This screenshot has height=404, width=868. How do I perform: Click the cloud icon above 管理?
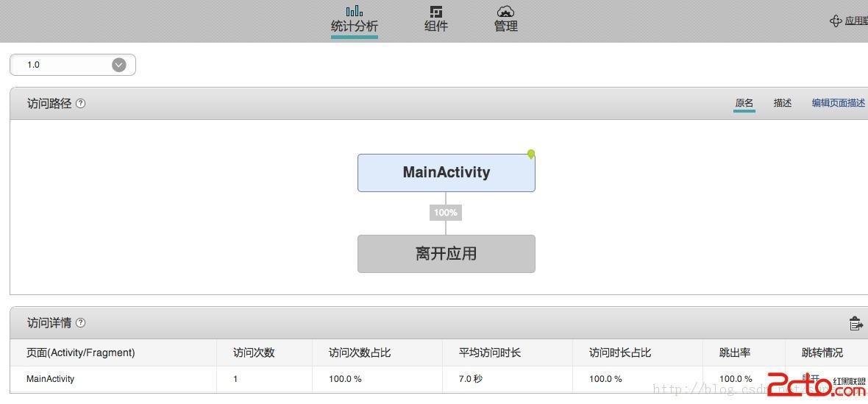[x=506, y=11]
